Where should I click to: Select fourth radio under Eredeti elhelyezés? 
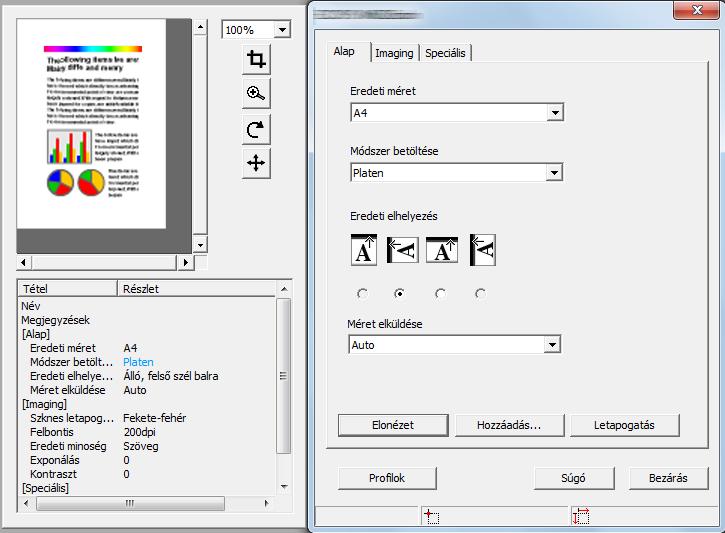pos(481,294)
